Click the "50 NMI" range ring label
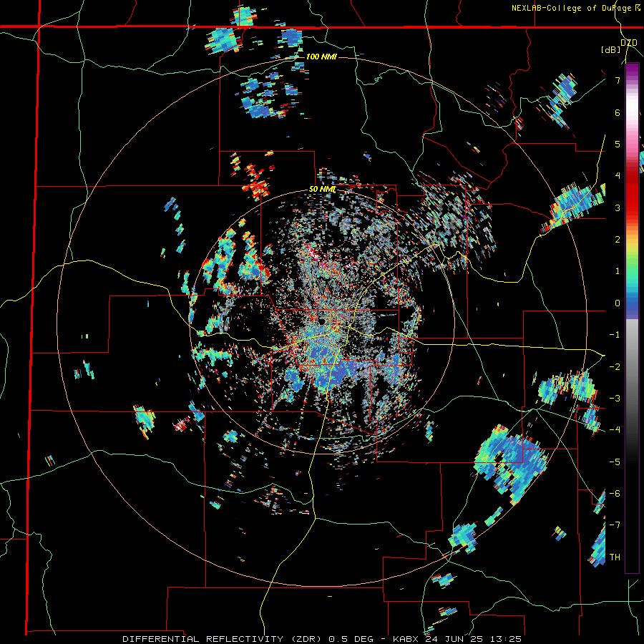This screenshot has height=644, width=644. tap(323, 190)
